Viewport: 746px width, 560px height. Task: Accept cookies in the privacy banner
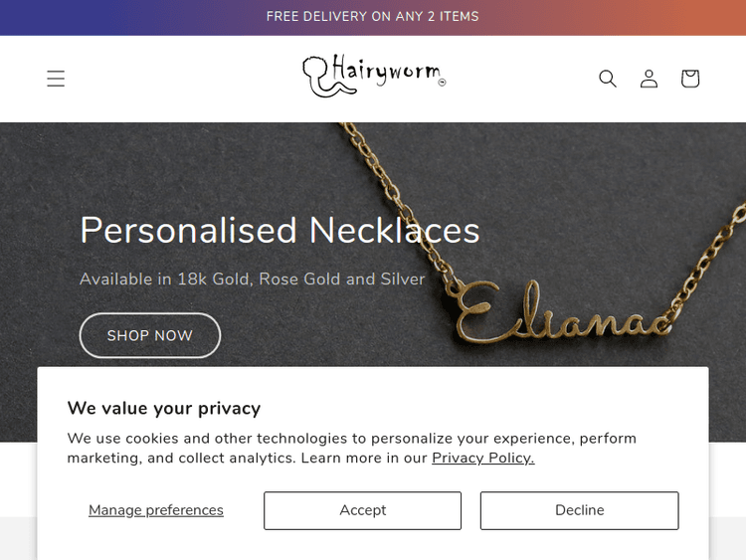tap(362, 510)
